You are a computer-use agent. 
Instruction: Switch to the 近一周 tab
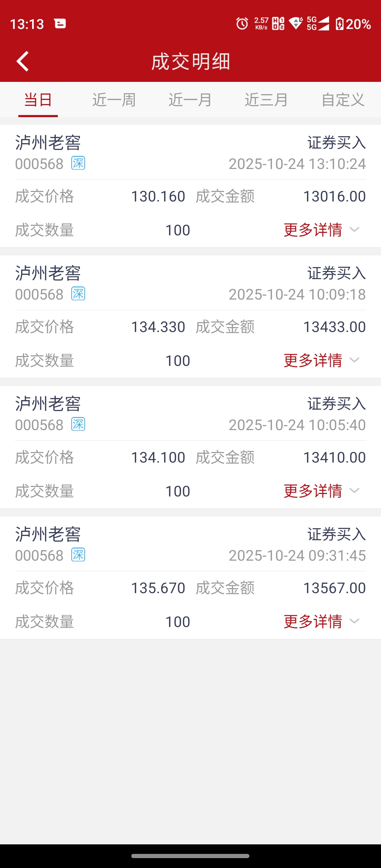[114, 100]
